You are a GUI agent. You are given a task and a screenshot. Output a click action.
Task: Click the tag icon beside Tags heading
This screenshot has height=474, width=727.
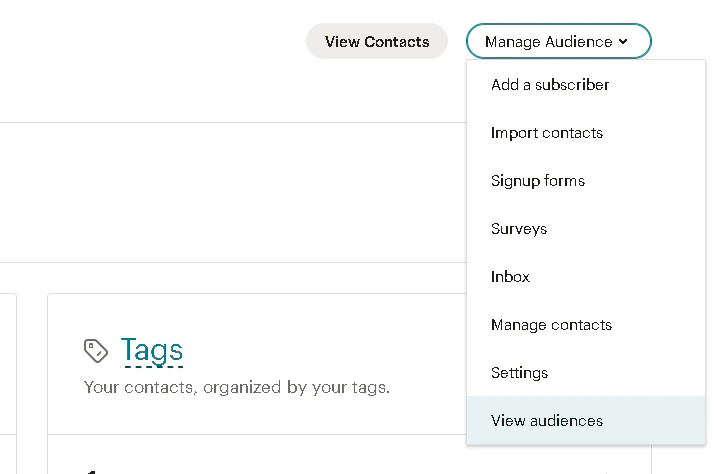(x=96, y=351)
